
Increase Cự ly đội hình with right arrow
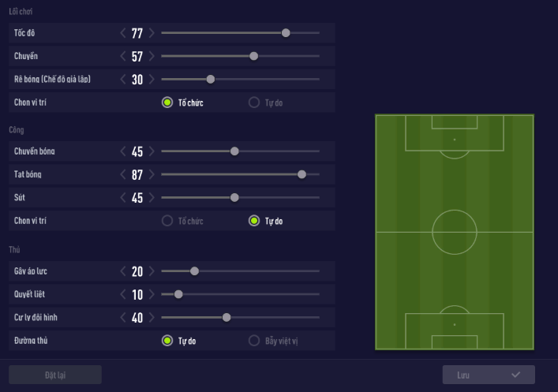(152, 318)
